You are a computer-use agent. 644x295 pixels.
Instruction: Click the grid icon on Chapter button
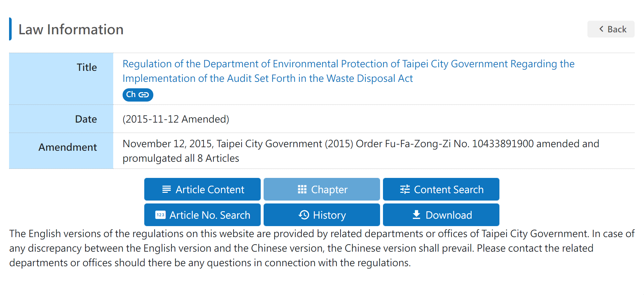[x=302, y=189]
